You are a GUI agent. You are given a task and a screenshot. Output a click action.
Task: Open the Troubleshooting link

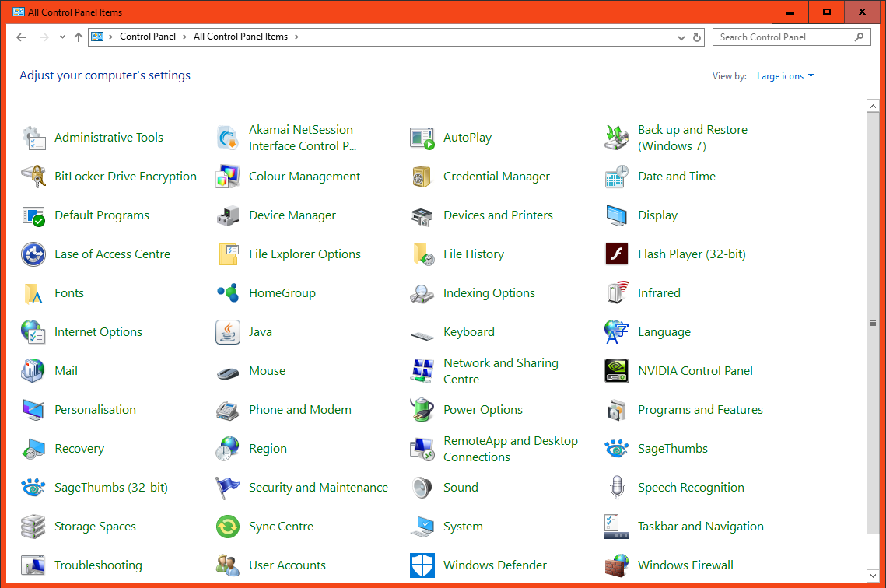[x=98, y=565]
